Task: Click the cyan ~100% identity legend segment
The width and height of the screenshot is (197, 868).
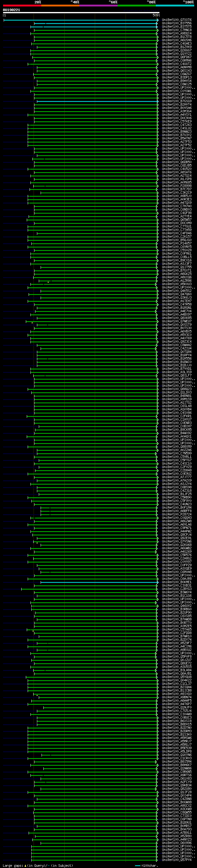Action: 175,6
